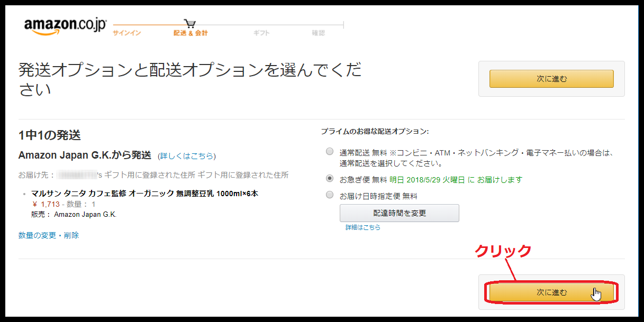Click the red-circled 次に進む button
The height and width of the screenshot is (322, 644).
point(551,292)
